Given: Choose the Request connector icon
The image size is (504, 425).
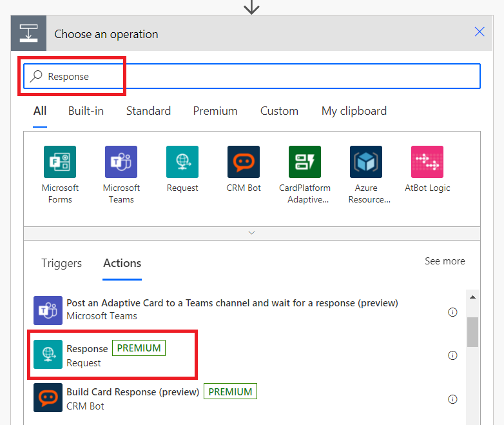Looking at the screenshot, I should (182, 162).
